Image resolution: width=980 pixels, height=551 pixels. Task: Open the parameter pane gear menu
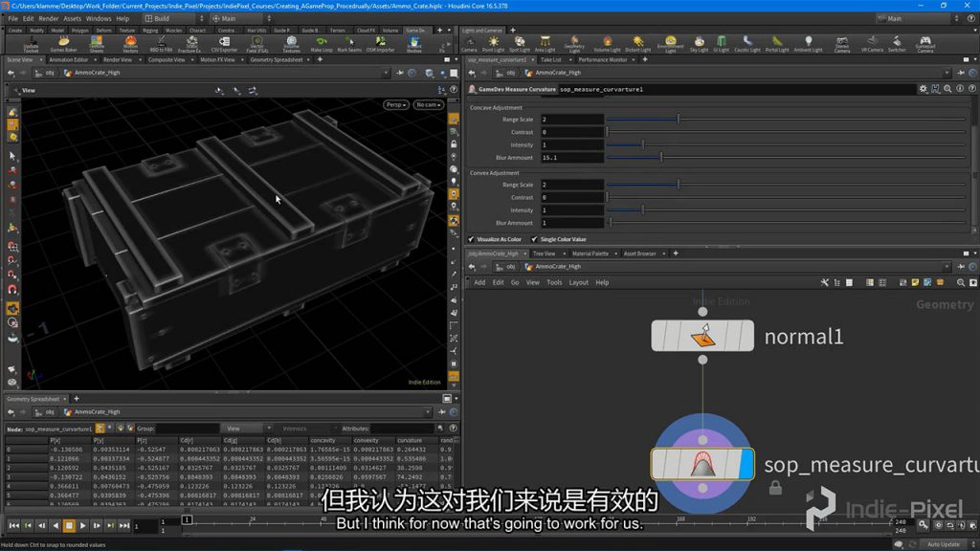click(924, 89)
